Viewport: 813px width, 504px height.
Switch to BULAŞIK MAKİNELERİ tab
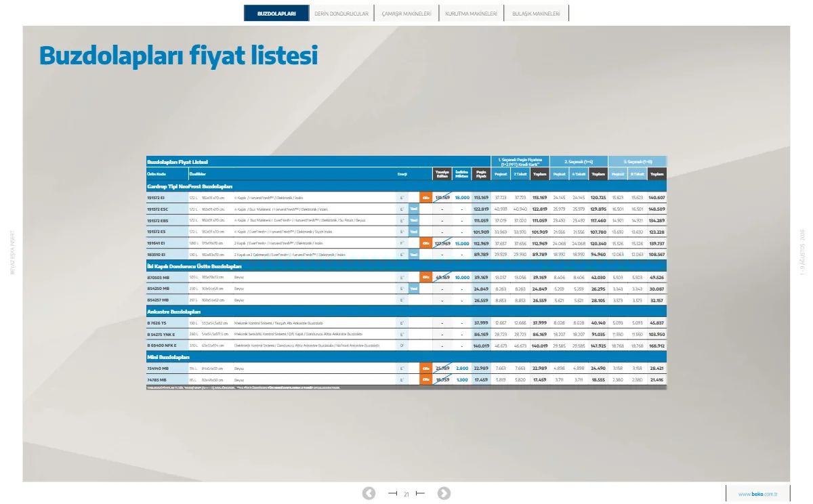(536, 14)
